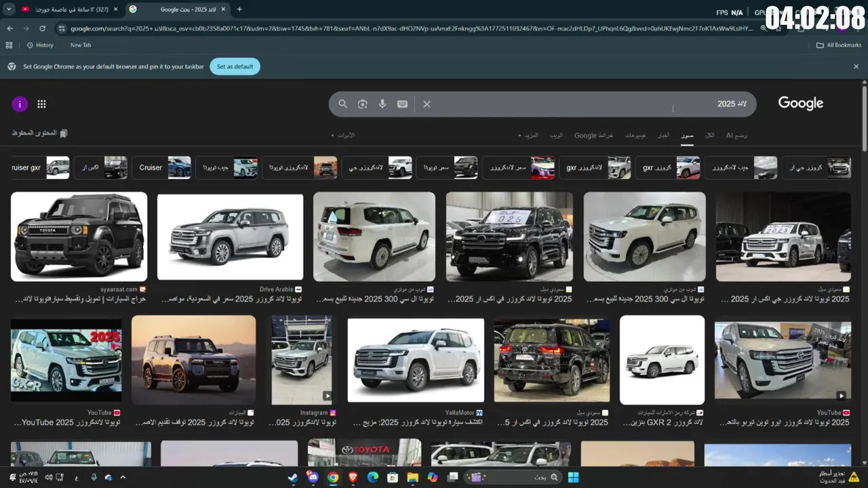Image resolution: width=868 pixels, height=488 pixels.
Task: Open silver Land Cruiser image from Drive Arabia
Action: pos(230,237)
